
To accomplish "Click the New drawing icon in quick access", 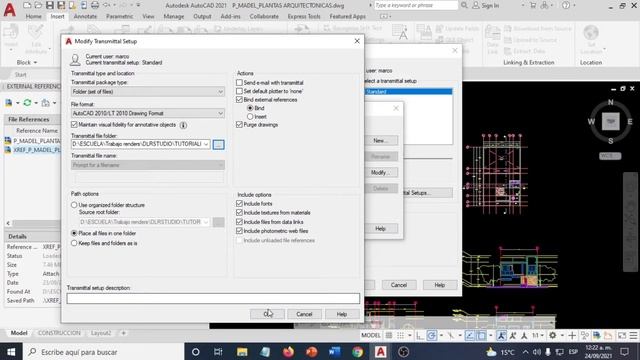I will click(27, 5).
